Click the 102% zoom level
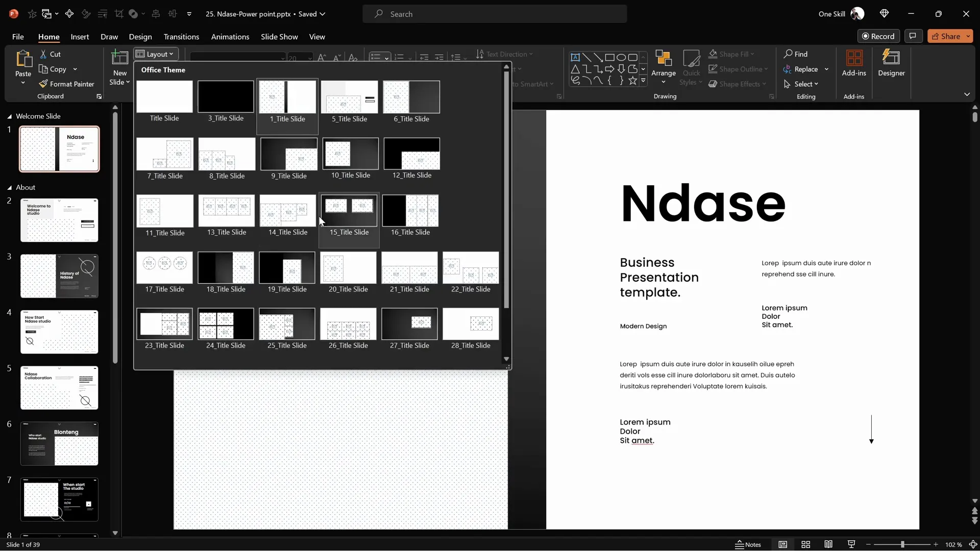This screenshot has height=551, width=980. tap(953, 545)
